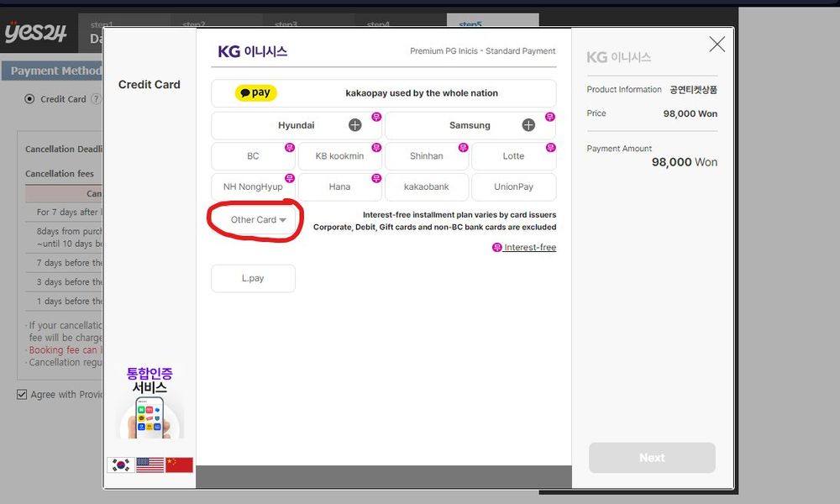840x504 pixels.
Task: Select kakaobank card option
Action: click(x=427, y=187)
